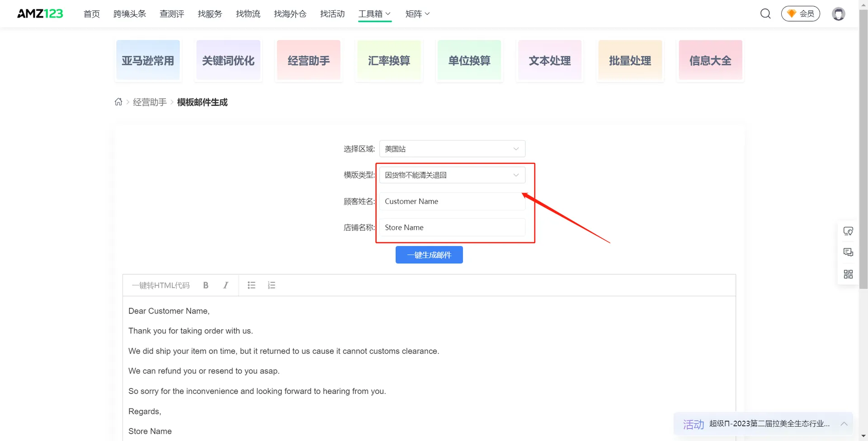
Task: Select the 亚马逊常用 category card
Action: pyautogui.click(x=148, y=60)
